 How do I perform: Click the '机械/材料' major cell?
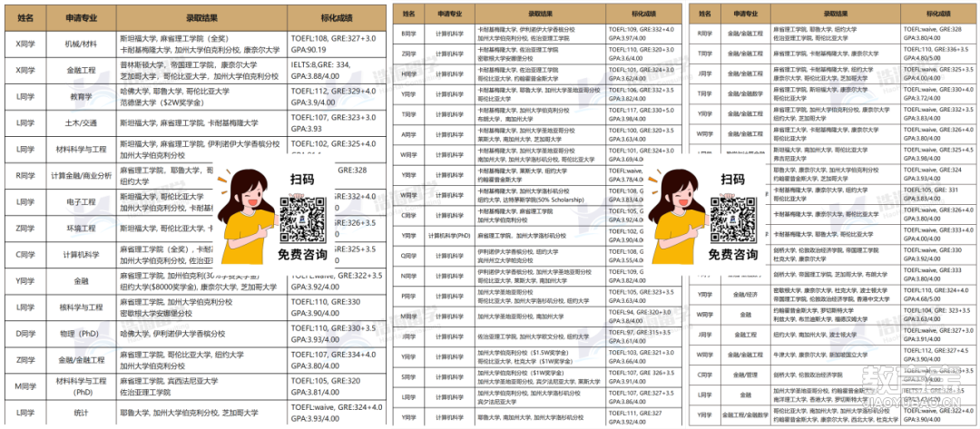82,44
